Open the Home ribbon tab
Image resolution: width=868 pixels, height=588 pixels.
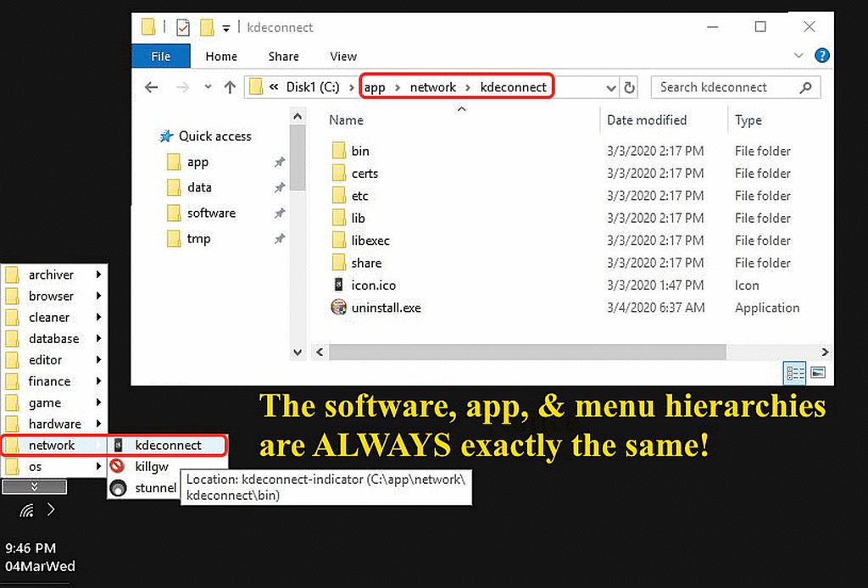pos(221,57)
